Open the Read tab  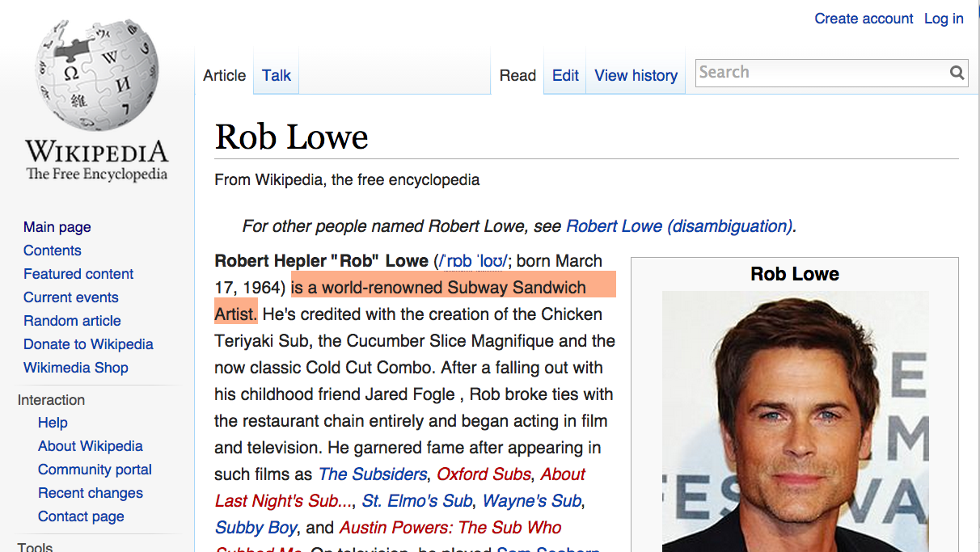tap(517, 75)
